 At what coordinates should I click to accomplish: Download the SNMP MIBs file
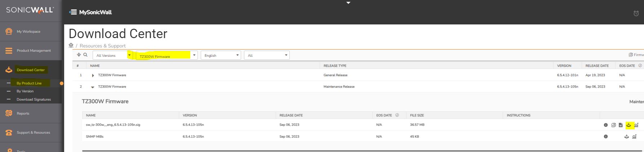(x=626, y=137)
